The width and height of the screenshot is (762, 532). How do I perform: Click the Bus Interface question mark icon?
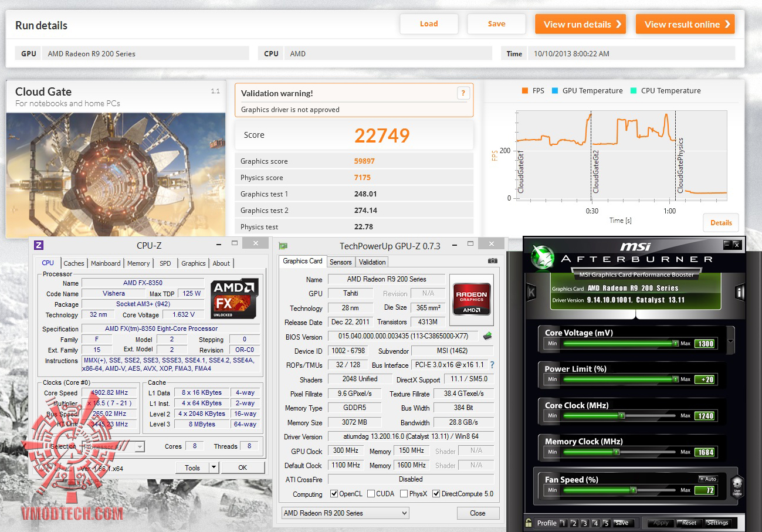(492, 365)
